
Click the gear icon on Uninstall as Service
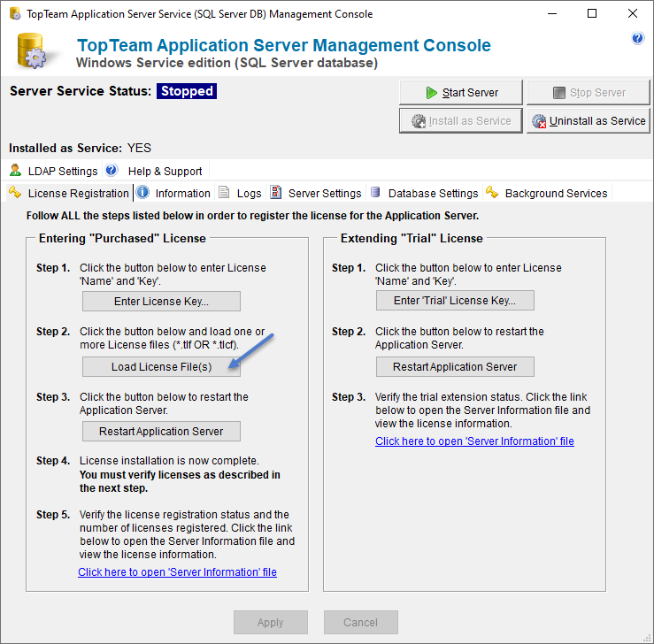point(539,121)
